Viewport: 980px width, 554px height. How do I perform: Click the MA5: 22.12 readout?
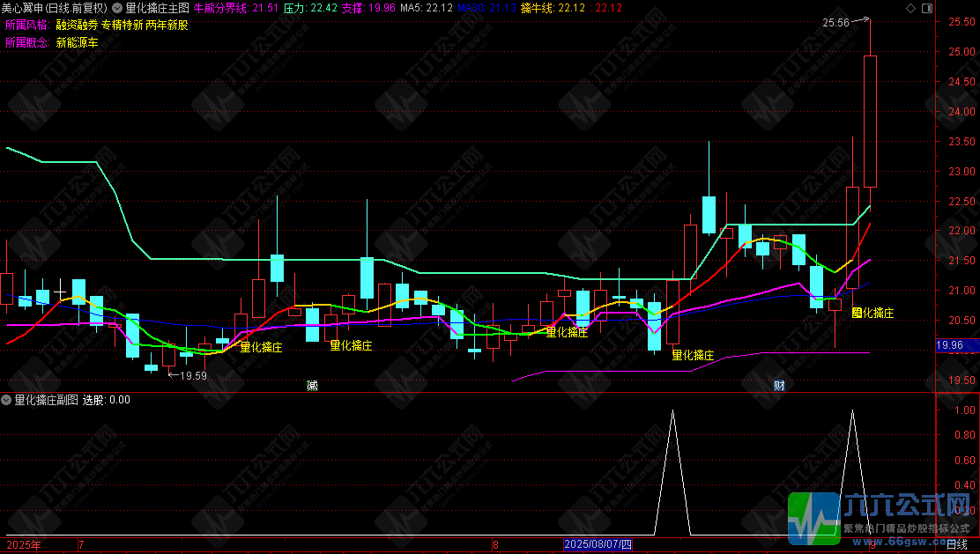point(427,8)
